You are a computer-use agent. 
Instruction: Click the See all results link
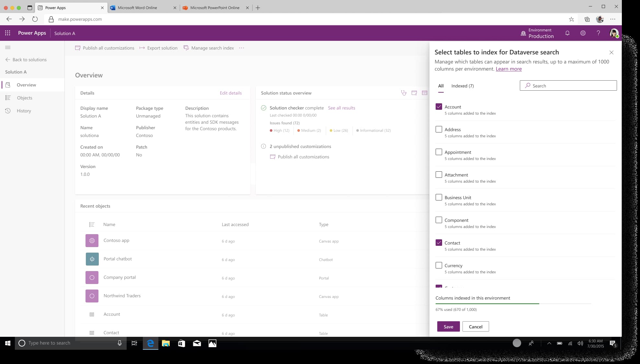pos(341,108)
